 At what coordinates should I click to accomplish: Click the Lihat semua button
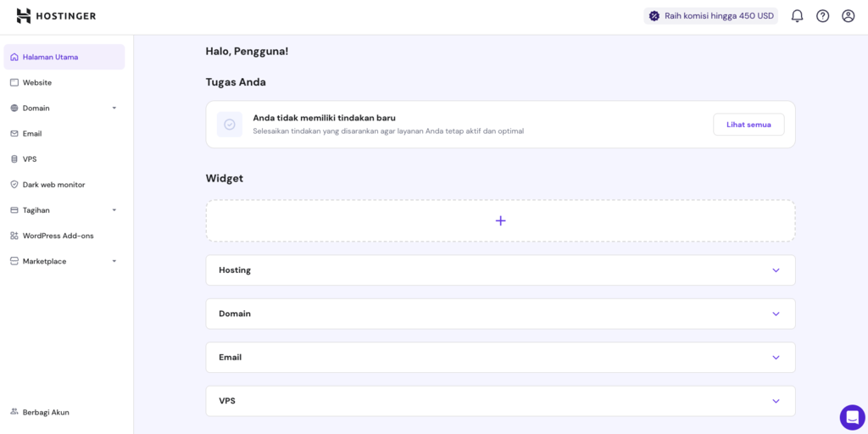point(748,125)
